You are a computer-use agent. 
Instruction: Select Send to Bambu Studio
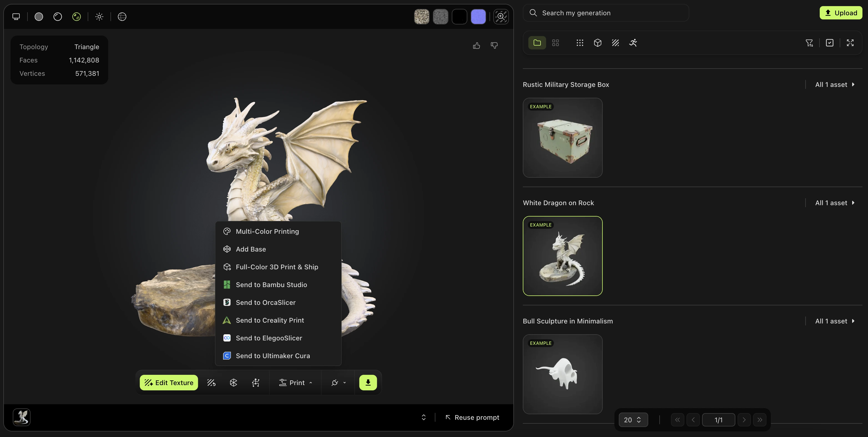pyautogui.click(x=271, y=285)
